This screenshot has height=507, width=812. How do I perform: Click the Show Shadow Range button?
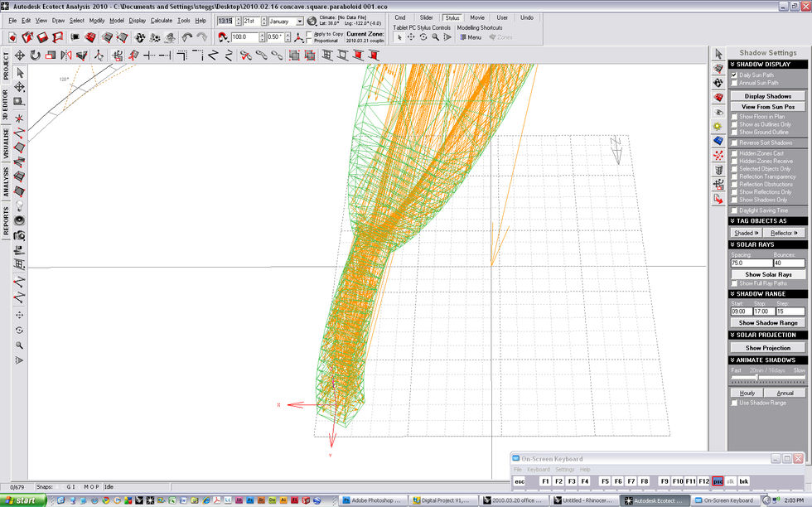coord(768,322)
